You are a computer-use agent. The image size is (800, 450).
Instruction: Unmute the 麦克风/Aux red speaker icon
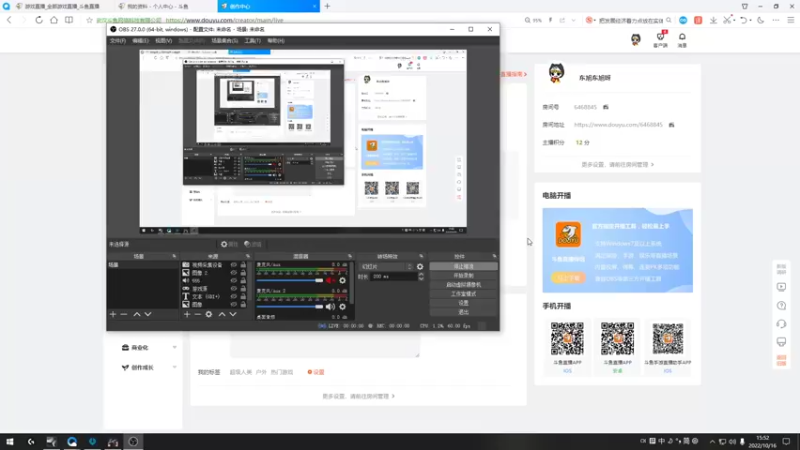tap(331, 280)
